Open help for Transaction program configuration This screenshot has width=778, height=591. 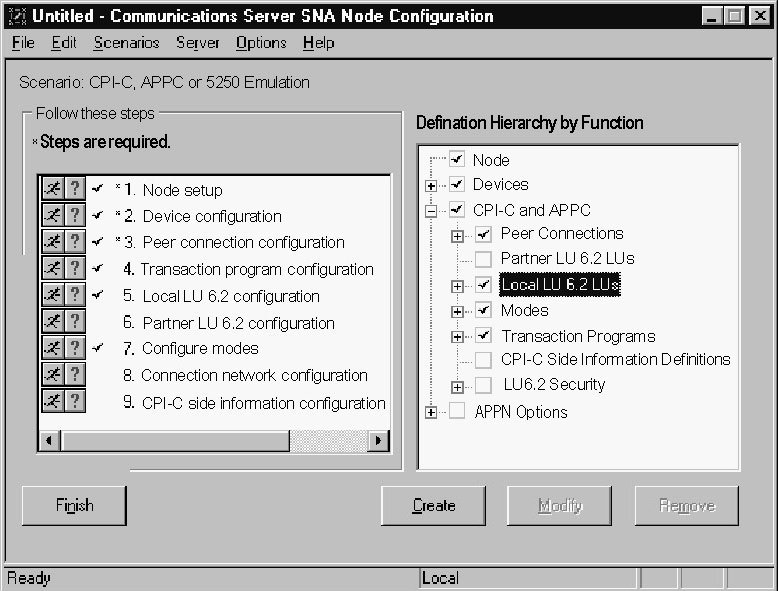click(x=74, y=269)
